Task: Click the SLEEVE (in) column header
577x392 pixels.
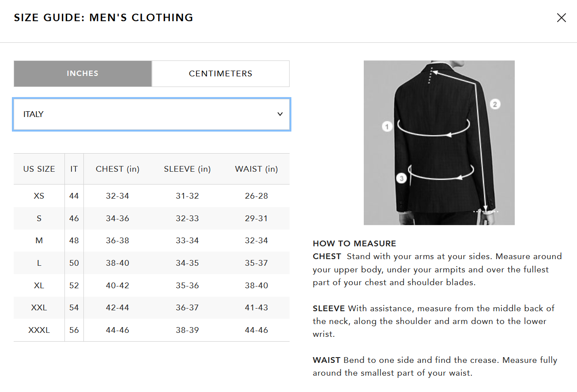Action: click(x=187, y=169)
